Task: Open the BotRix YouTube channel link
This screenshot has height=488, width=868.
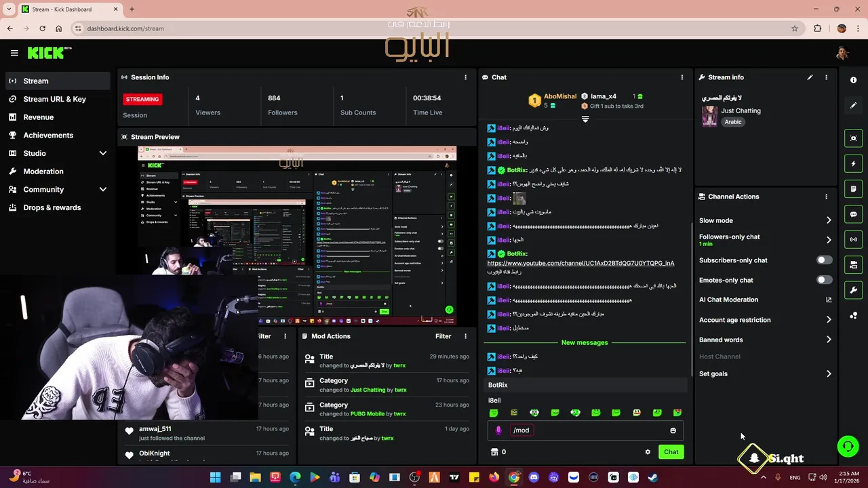Action: point(580,263)
